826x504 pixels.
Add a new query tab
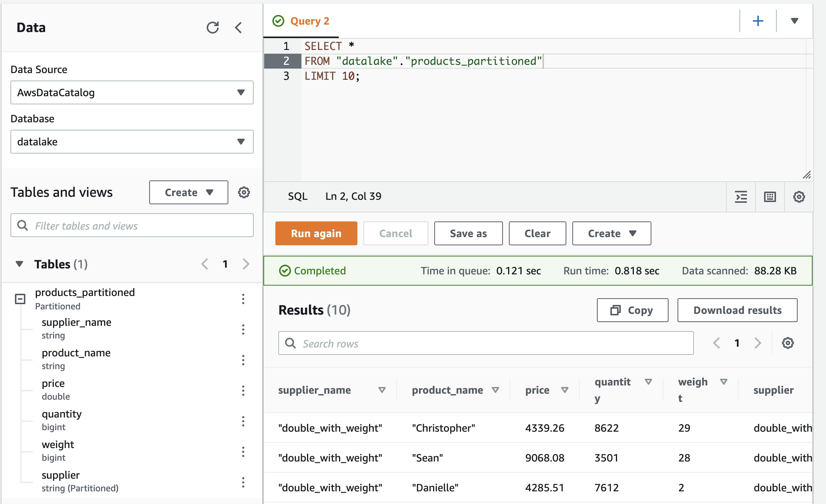click(x=758, y=21)
